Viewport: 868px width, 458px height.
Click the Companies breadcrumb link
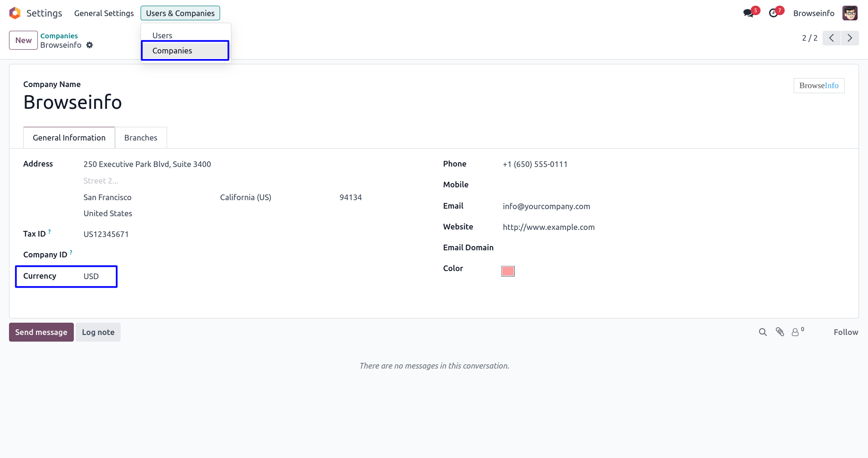59,36
